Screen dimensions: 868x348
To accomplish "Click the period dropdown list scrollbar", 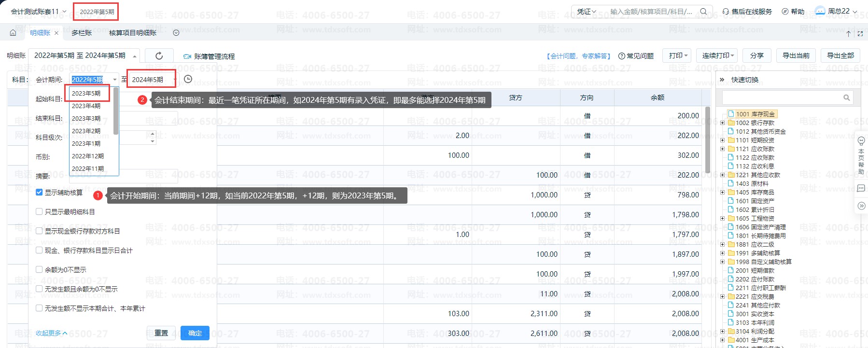I will coord(116,111).
